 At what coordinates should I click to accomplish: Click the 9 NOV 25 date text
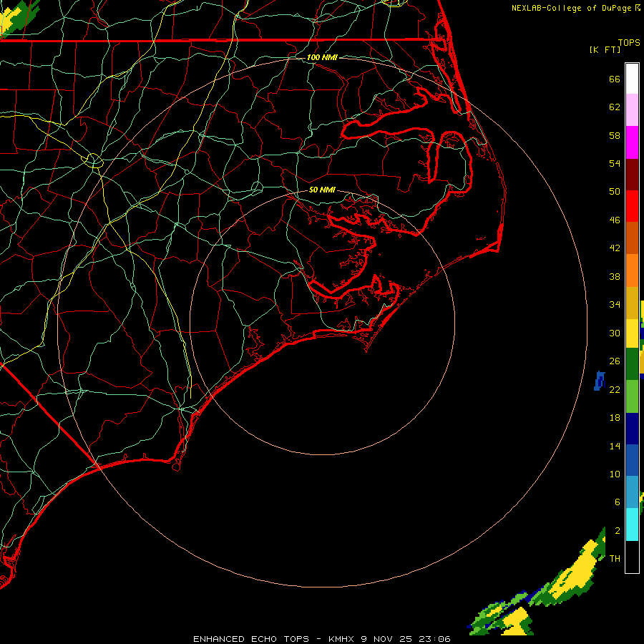click(387, 639)
